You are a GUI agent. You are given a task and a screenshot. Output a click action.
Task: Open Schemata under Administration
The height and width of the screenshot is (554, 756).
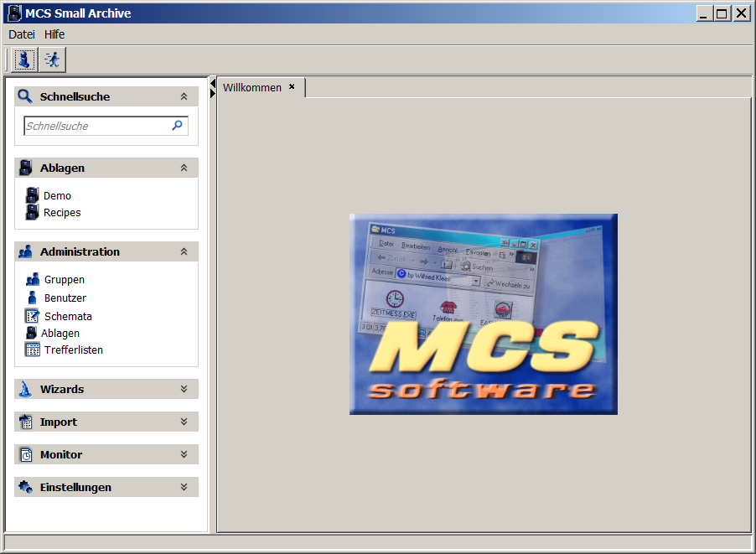click(68, 316)
